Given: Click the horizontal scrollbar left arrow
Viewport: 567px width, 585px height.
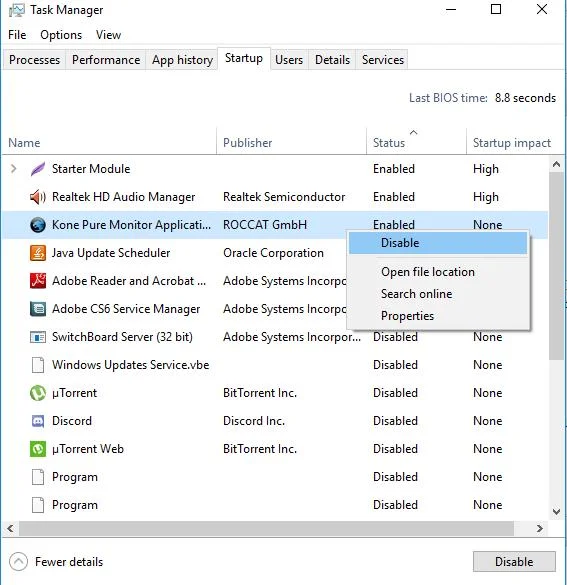Looking at the screenshot, I should 10,529.
